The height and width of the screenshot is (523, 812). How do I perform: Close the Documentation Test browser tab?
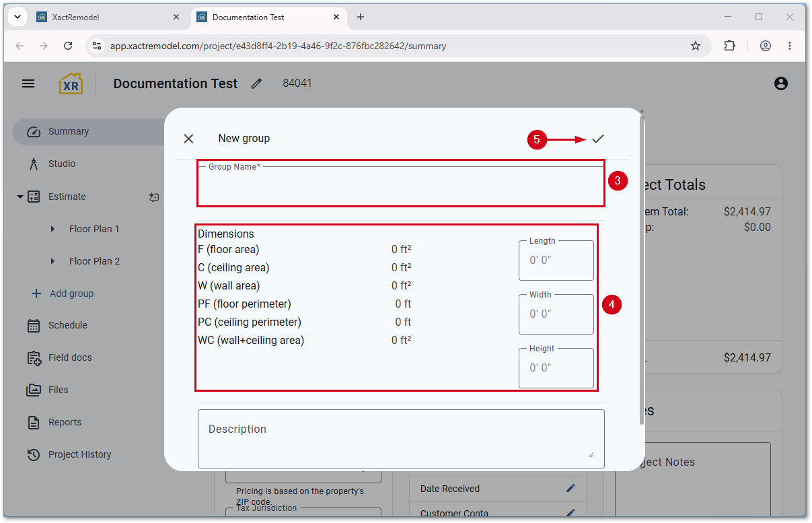(x=337, y=18)
